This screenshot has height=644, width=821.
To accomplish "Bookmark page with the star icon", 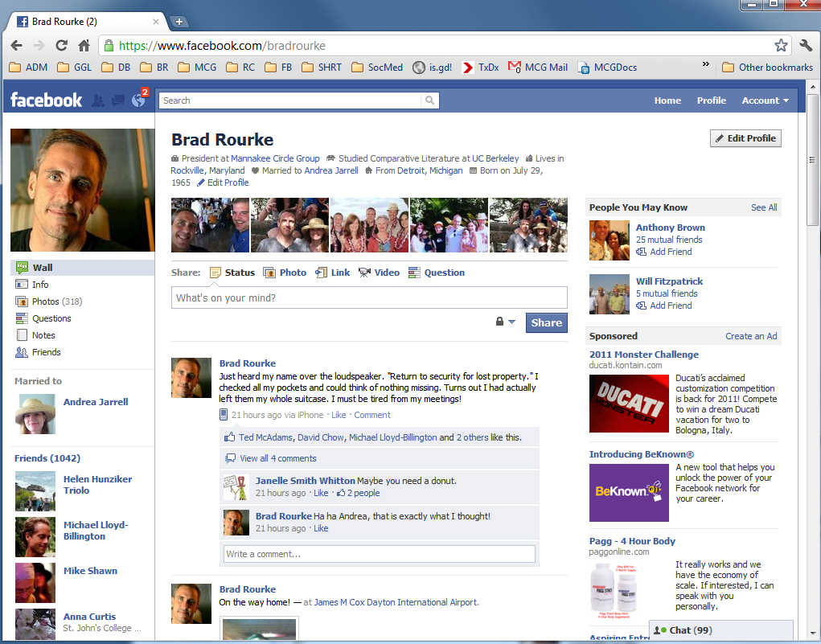I will pos(781,45).
